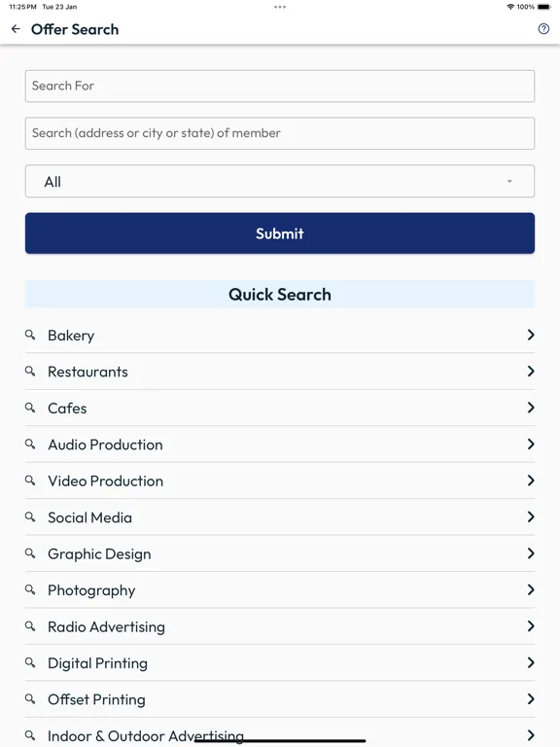Select the magnifier icon for Social Media
This screenshot has height=747, width=560.
click(x=30, y=516)
